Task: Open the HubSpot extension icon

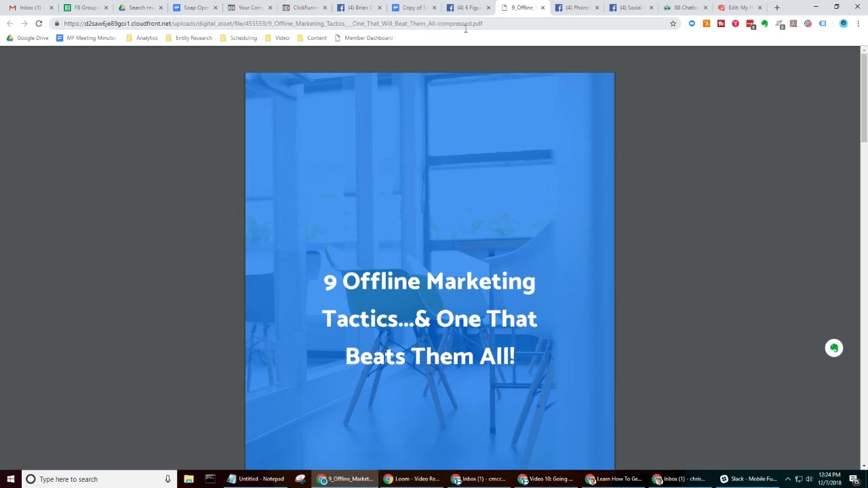Action: 706,24
